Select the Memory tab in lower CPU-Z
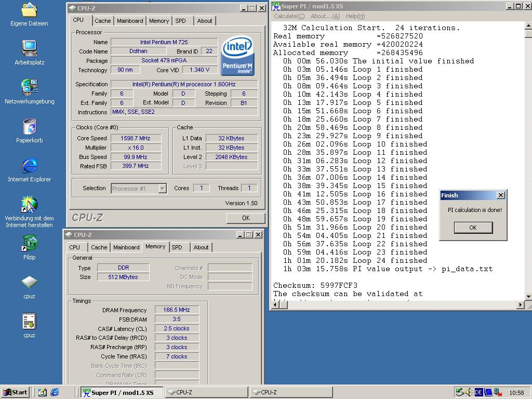Image resolution: width=532 pixels, height=399 pixels. 155,247
